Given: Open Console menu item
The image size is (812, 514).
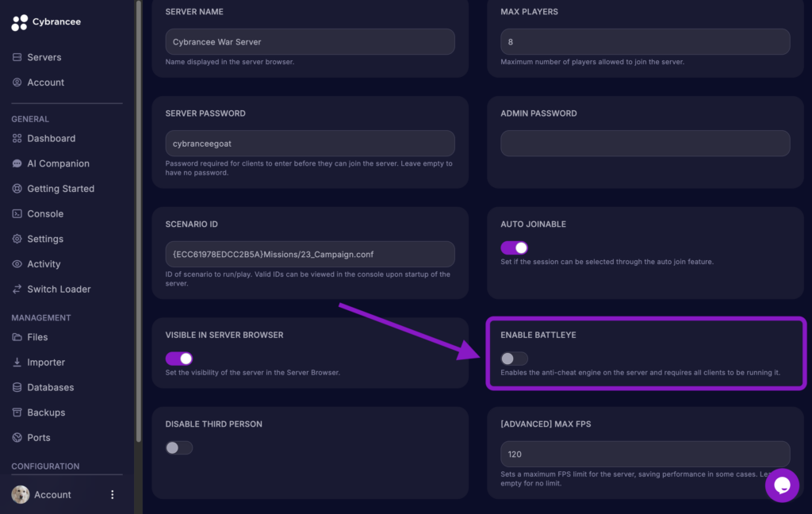Looking at the screenshot, I should point(45,213).
